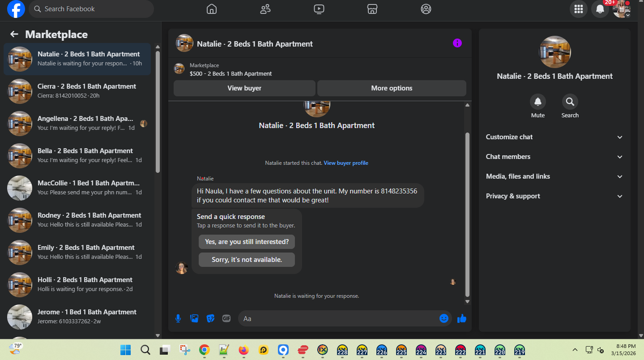The width and height of the screenshot is (644, 360).
Task: Open the taskbar profile numbered 228
Action: 342,350
